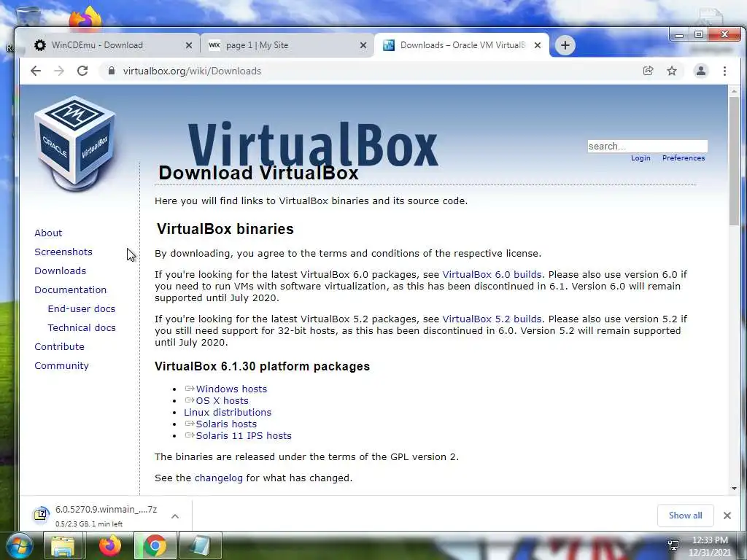
Task: Open Technical docs link
Action: pyautogui.click(x=82, y=327)
